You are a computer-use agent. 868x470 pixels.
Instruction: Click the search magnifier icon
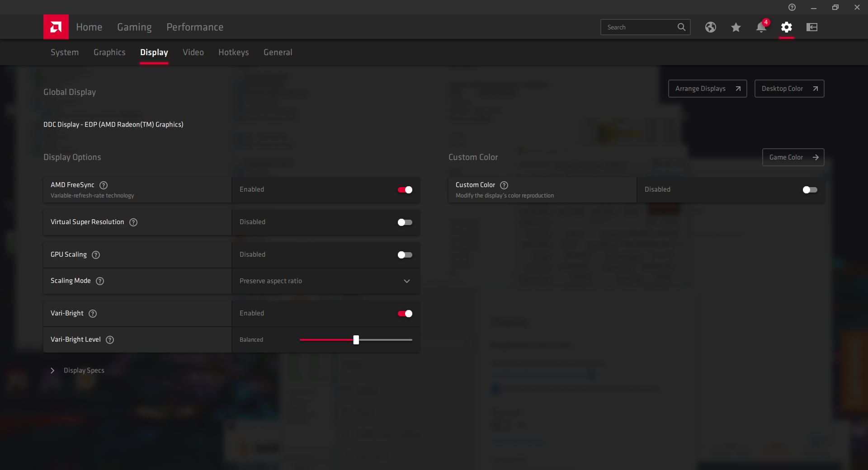pyautogui.click(x=681, y=27)
